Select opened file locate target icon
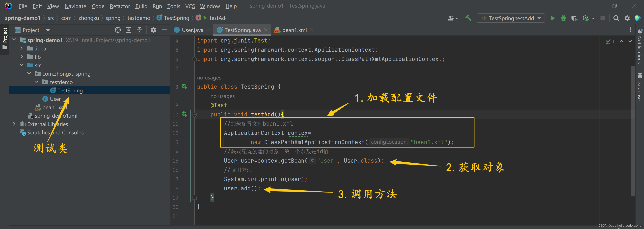The image size is (644, 229). [x=118, y=30]
